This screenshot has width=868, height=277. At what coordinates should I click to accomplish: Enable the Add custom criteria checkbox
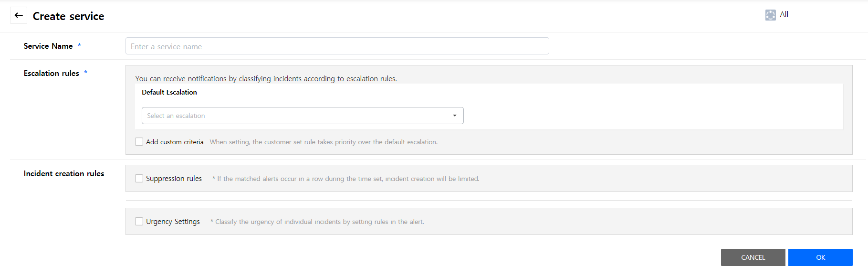[139, 142]
